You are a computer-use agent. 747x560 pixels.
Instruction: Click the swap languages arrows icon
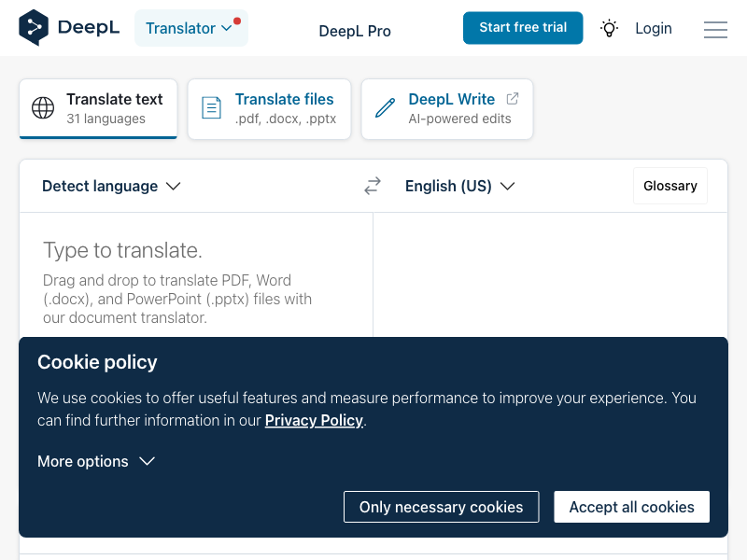(x=373, y=187)
